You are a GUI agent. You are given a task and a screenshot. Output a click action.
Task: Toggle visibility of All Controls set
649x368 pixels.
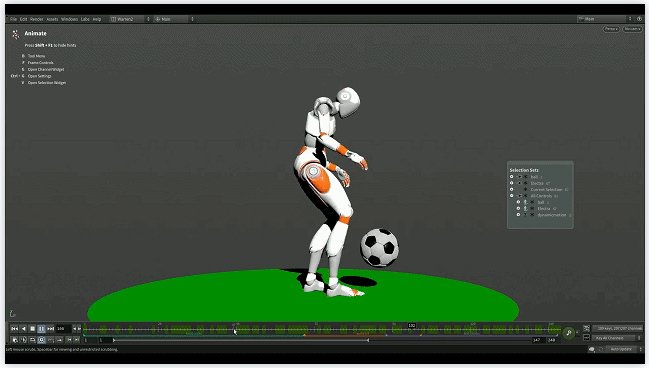(x=512, y=196)
